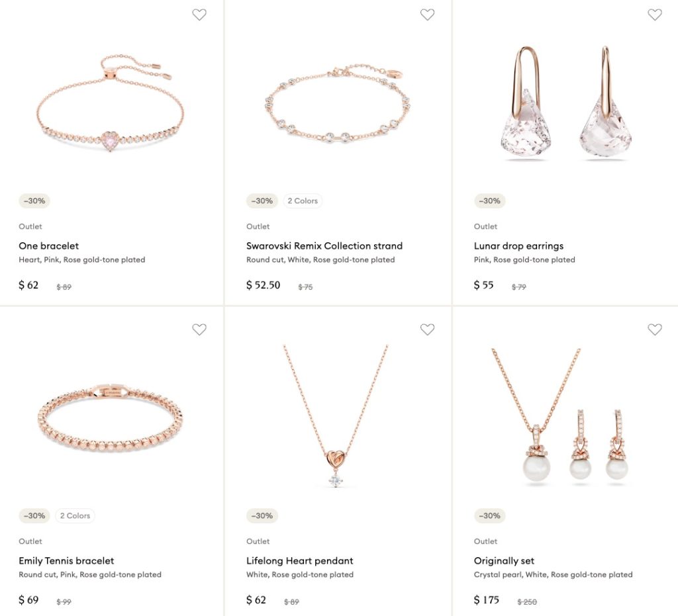Add Originally set to wishlist
This screenshot has height=616, width=678.
click(x=655, y=330)
